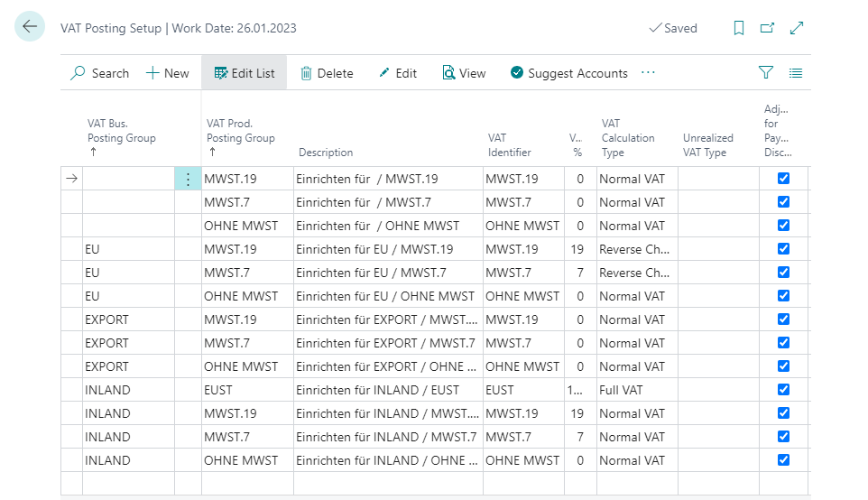The image size is (868, 500).
Task: Click 'Einrichten für EXPORT / MWST.7' description
Action: click(x=388, y=343)
